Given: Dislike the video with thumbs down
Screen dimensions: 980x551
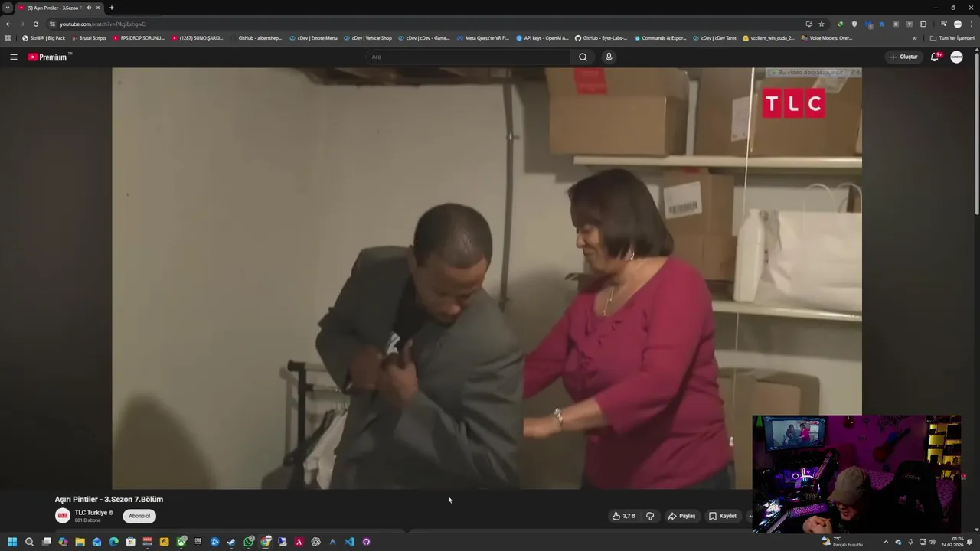Looking at the screenshot, I should [650, 516].
